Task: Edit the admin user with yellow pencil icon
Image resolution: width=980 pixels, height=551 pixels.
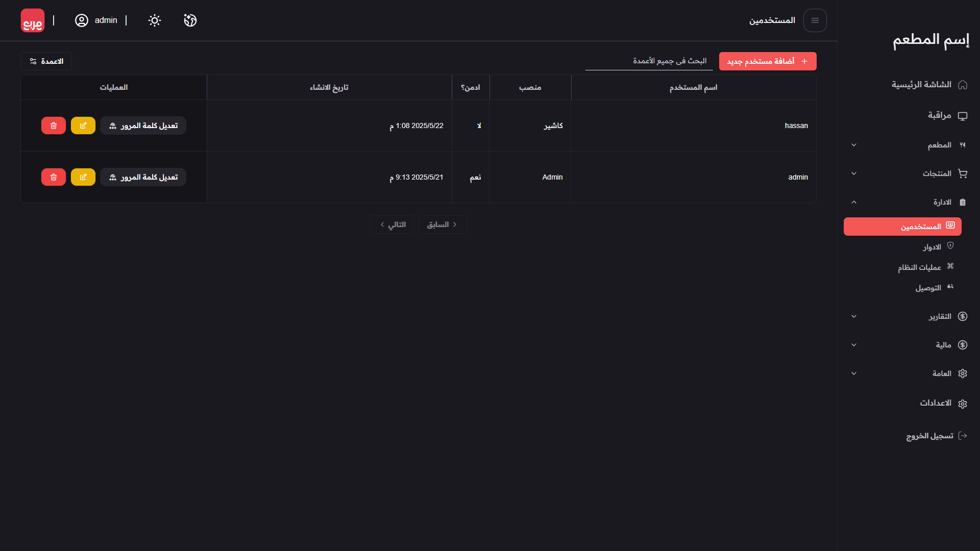Action: tap(83, 177)
